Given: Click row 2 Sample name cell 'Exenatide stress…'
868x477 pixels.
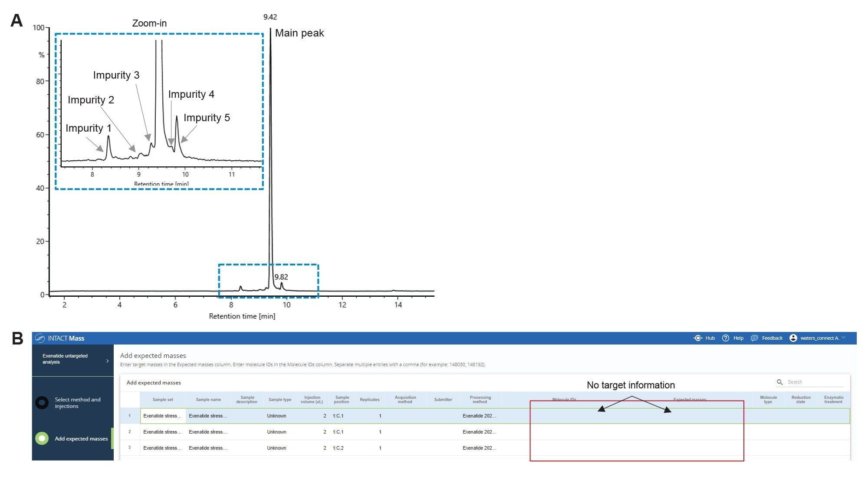Looking at the screenshot, I should [208, 432].
